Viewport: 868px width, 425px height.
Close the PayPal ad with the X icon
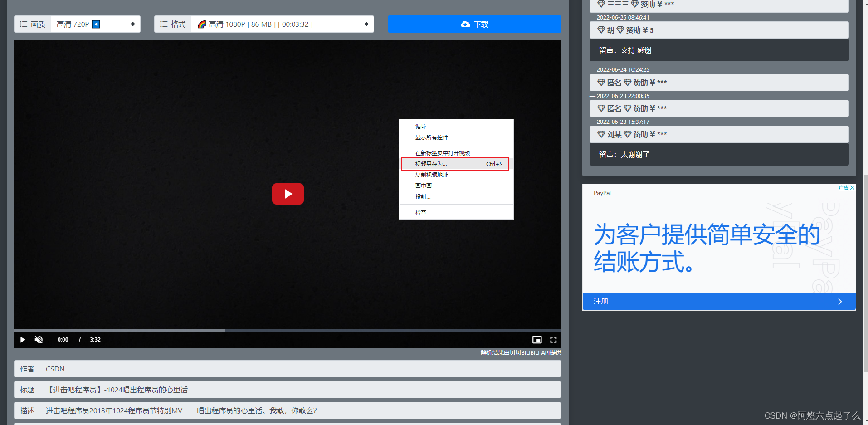(x=853, y=187)
